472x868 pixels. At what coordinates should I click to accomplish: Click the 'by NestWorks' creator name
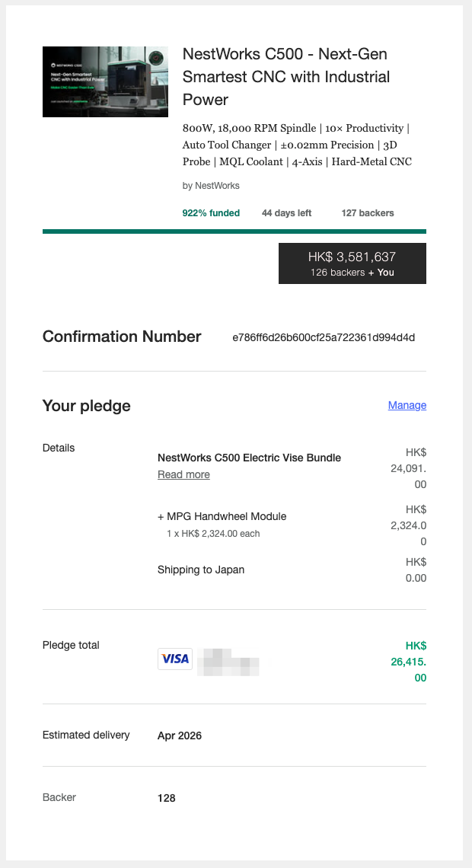tap(211, 186)
